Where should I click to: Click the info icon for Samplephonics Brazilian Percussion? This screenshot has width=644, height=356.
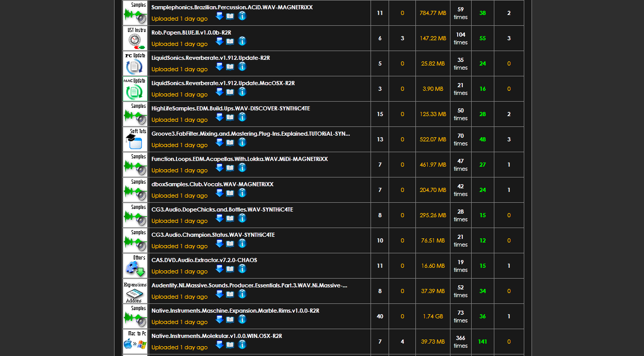(x=242, y=16)
